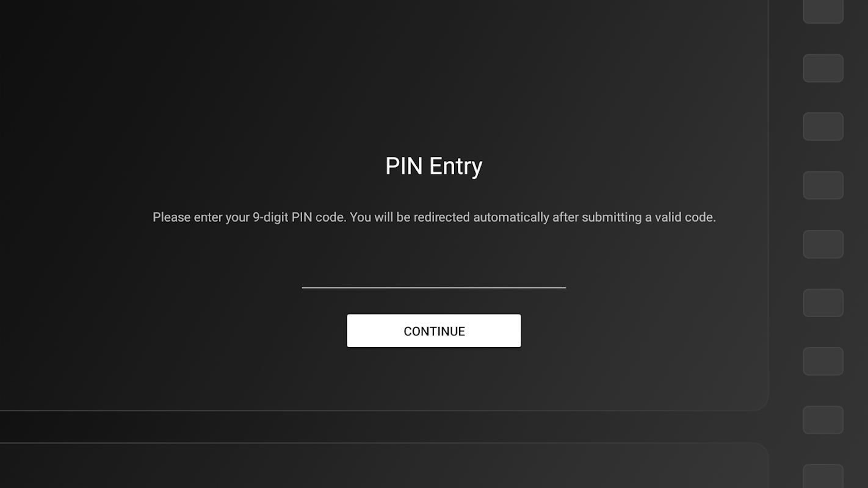Click the dark gap between the two cards

(x=366, y=427)
